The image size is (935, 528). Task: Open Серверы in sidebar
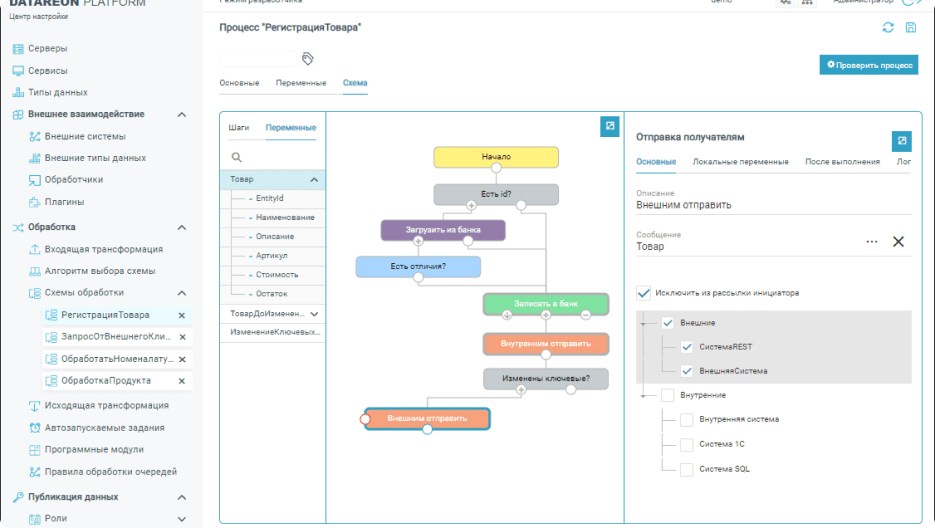pyautogui.click(x=47, y=48)
